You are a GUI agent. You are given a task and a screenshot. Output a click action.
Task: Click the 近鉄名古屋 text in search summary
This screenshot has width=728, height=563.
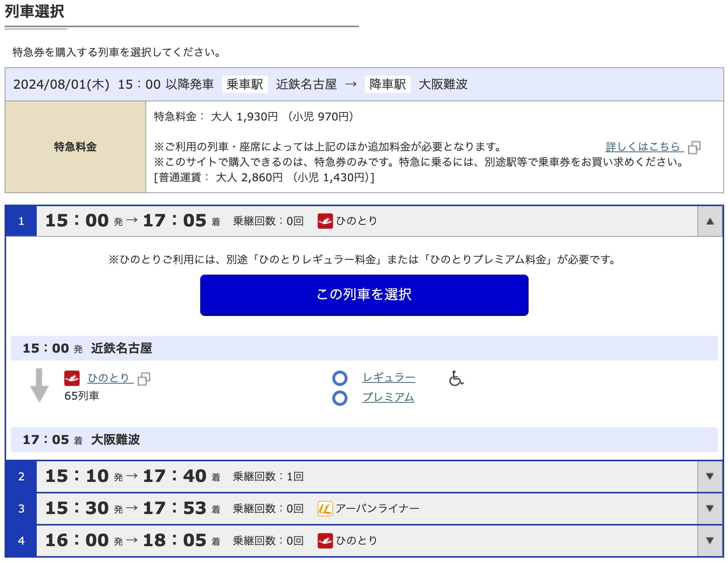pos(306,84)
